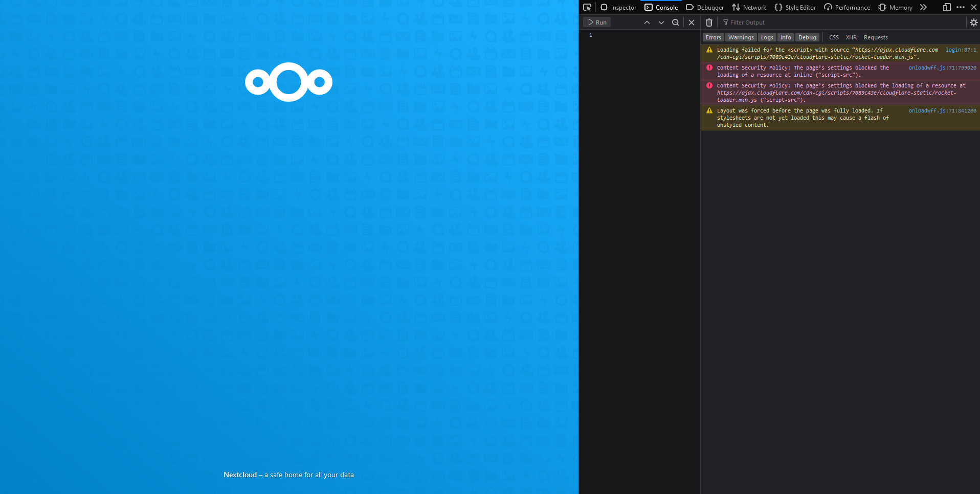Toggle Requests filter

coord(876,37)
